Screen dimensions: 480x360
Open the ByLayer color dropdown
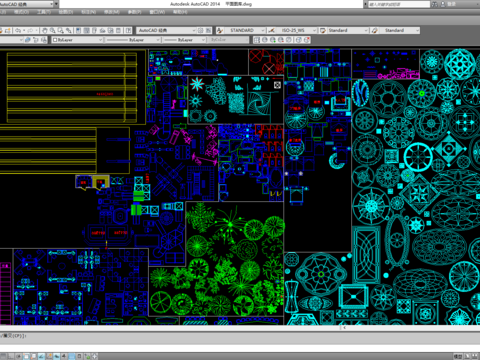(x=77, y=40)
